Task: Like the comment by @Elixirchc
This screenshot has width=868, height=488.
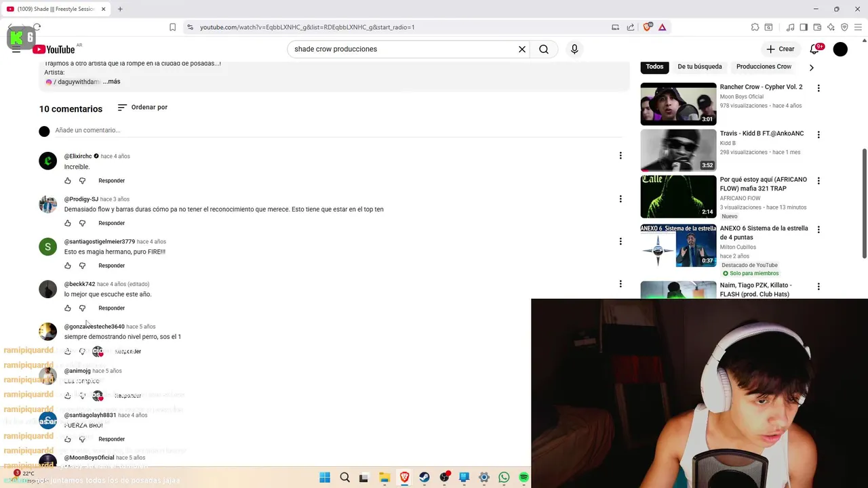Action: point(68,181)
